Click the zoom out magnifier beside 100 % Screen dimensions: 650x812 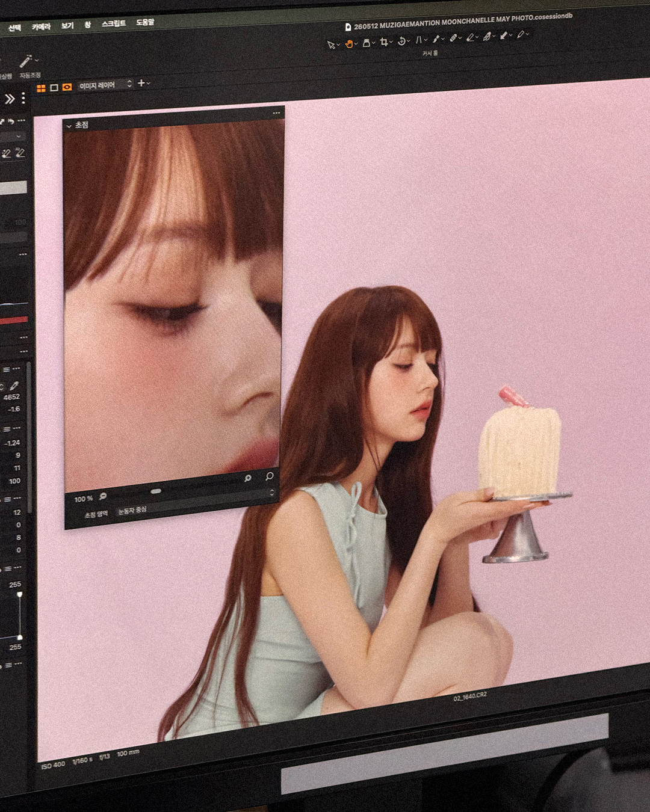tap(103, 496)
